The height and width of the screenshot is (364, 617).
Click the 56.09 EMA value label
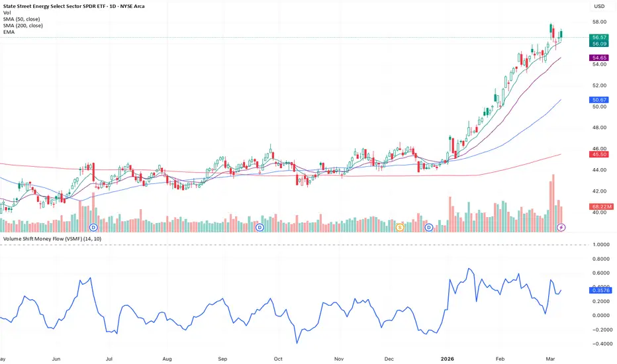click(x=599, y=44)
